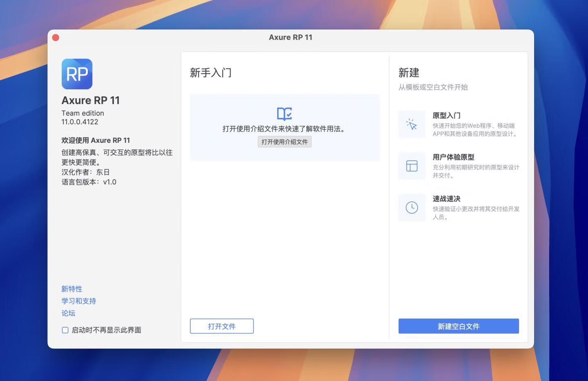Open the 学习和支持 link
The height and width of the screenshot is (381, 588).
coord(78,301)
